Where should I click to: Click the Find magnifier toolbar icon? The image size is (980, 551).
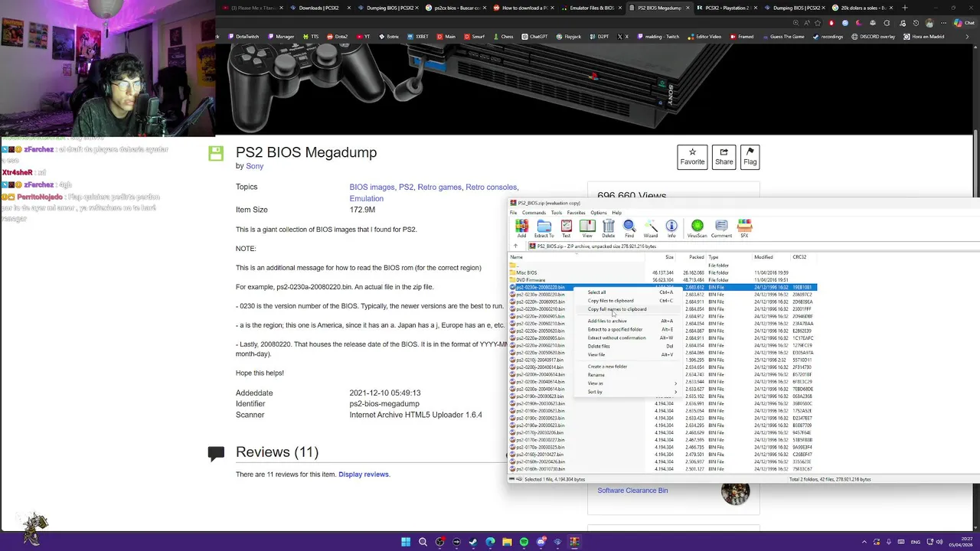pyautogui.click(x=629, y=228)
